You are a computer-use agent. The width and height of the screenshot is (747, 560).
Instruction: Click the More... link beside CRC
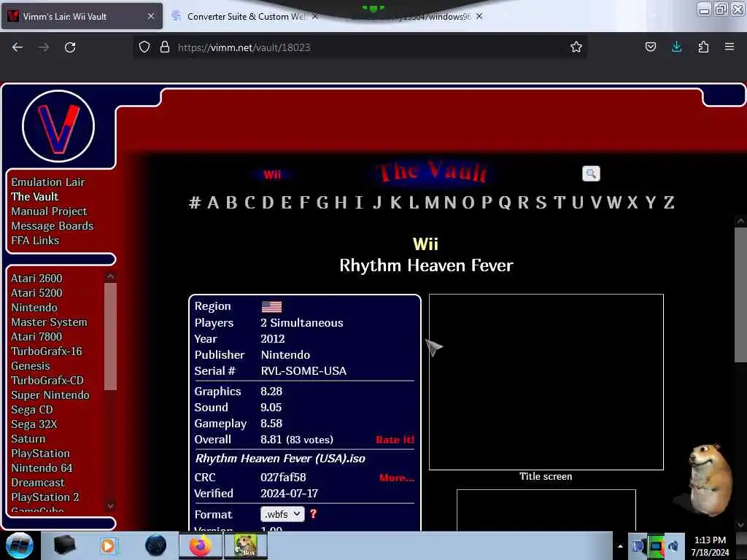tap(397, 478)
